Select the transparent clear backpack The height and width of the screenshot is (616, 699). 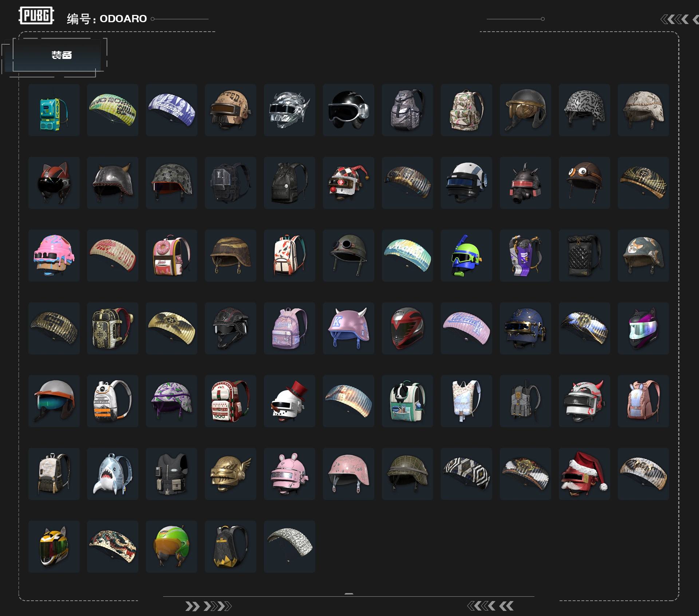click(x=231, y=183)
